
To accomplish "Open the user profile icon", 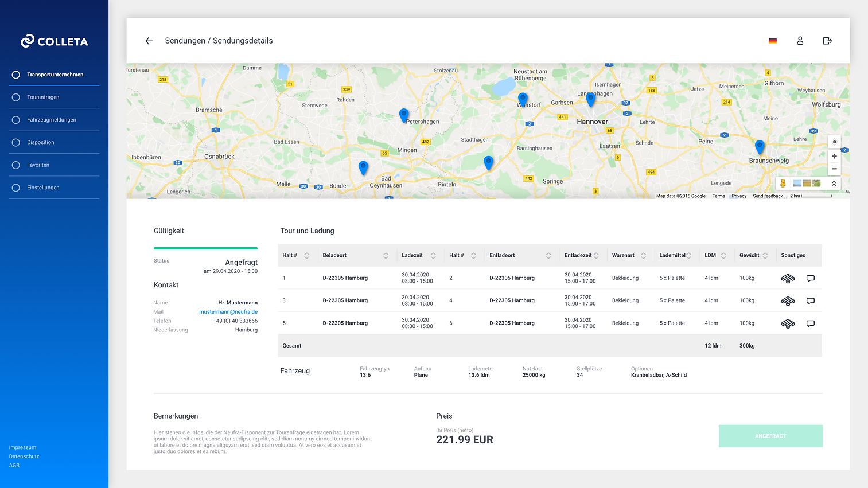I will point(800,41).
